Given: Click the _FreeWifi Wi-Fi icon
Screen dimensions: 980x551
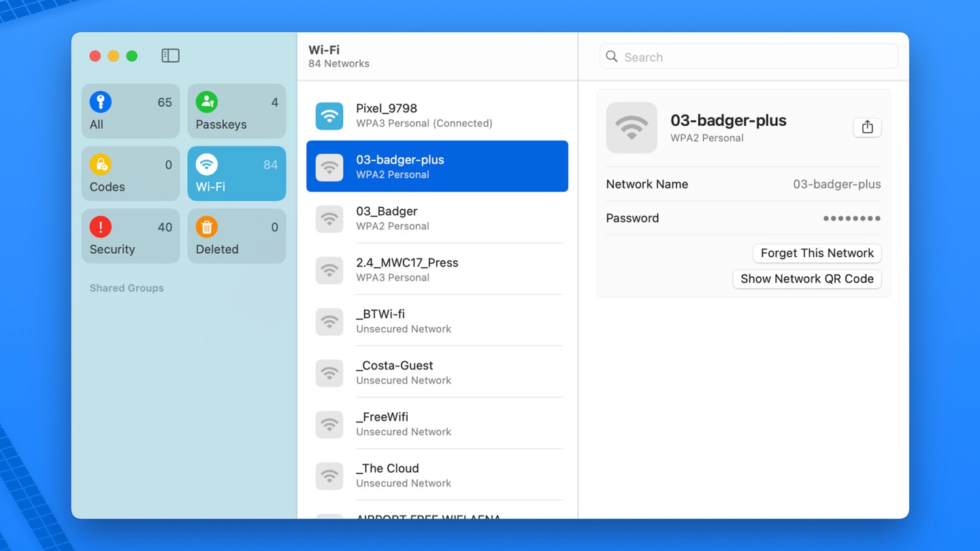Looking at the screenshot, I should (329, 424).
